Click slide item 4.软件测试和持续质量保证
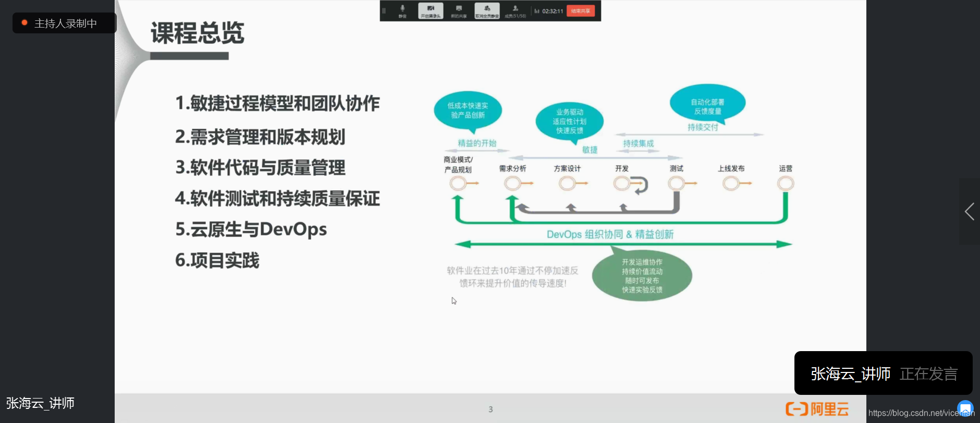Image resolution: width=980 pixels, height=423 pixels. click(277, 198)
